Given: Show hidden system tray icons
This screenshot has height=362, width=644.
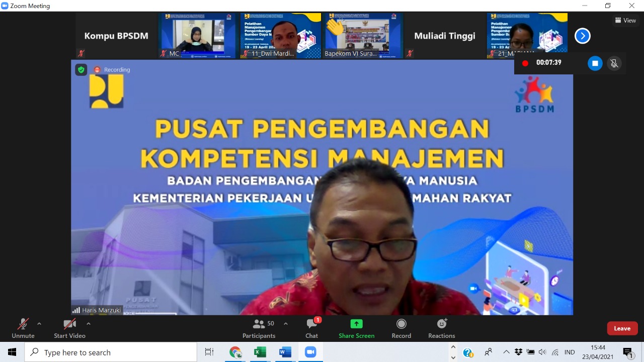Looking at the screenshot, I should pos(506,352).
